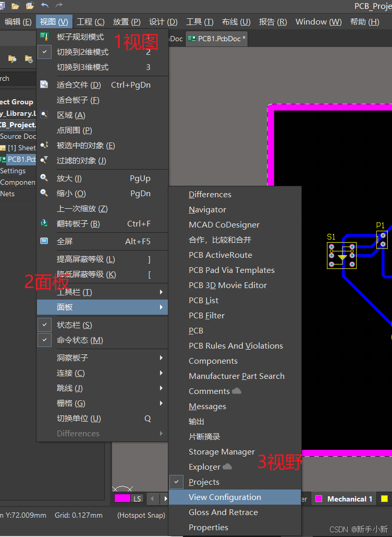Click the Zoom In (放大) magnifier icon
The height and width of the screenshot is (537, 392).
pyautogui.click(x=45, y=178)
